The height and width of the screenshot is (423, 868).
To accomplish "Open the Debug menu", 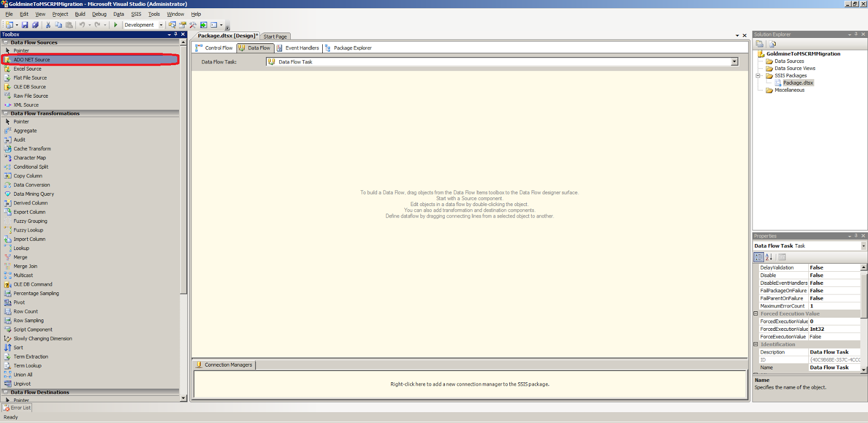I will 99,14.
